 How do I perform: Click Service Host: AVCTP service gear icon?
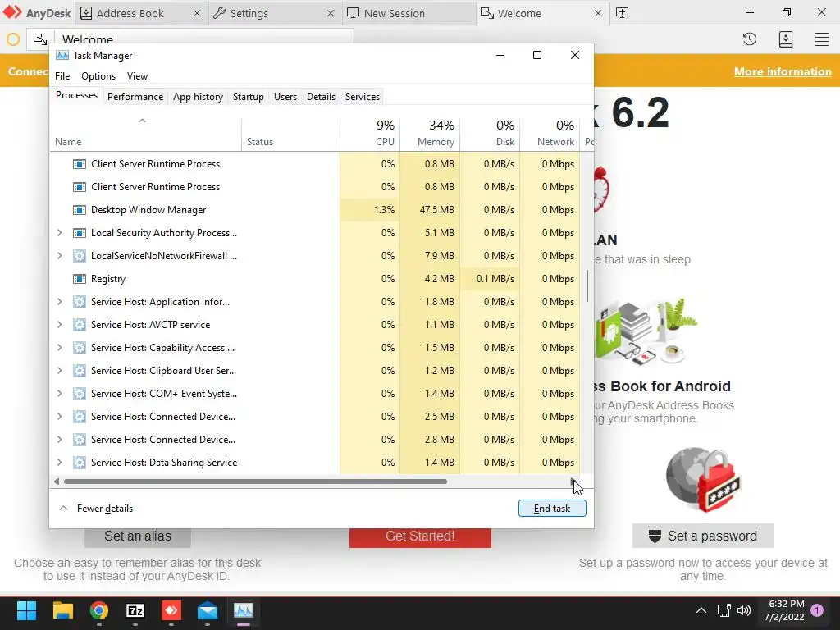80,325
